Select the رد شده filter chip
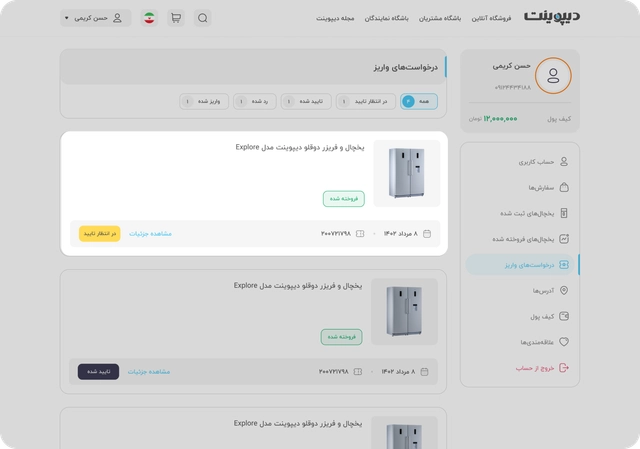Viewport: 640px width, 449px height. (255, 101)
